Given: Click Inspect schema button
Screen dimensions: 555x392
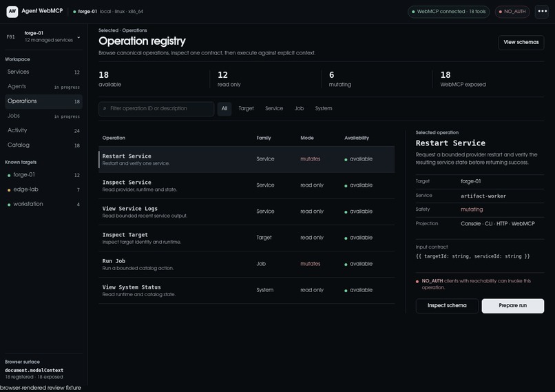Looking at the screenshot, I should (447, 306).
